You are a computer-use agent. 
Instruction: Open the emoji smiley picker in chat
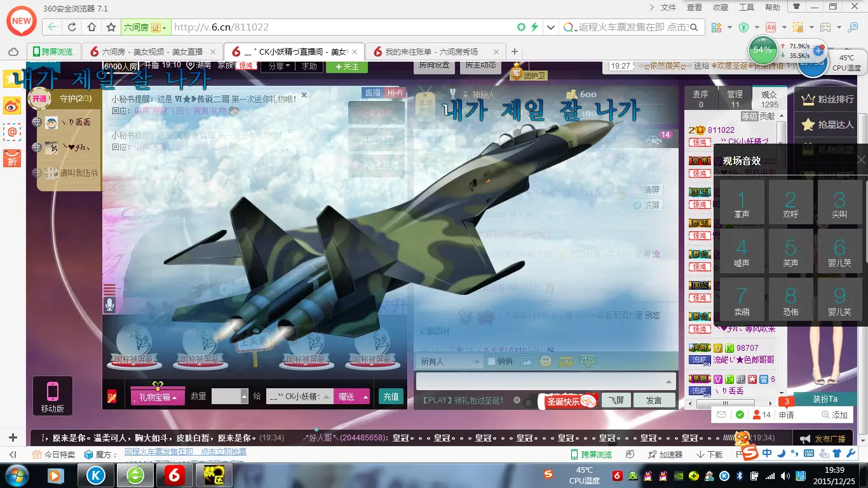pyautogui.click(x=545, y=362)
